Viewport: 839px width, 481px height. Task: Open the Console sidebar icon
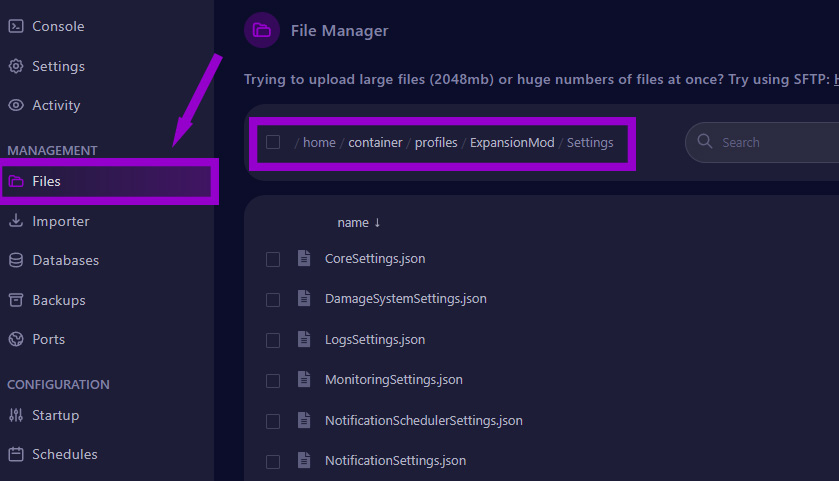tap(15, 27)
